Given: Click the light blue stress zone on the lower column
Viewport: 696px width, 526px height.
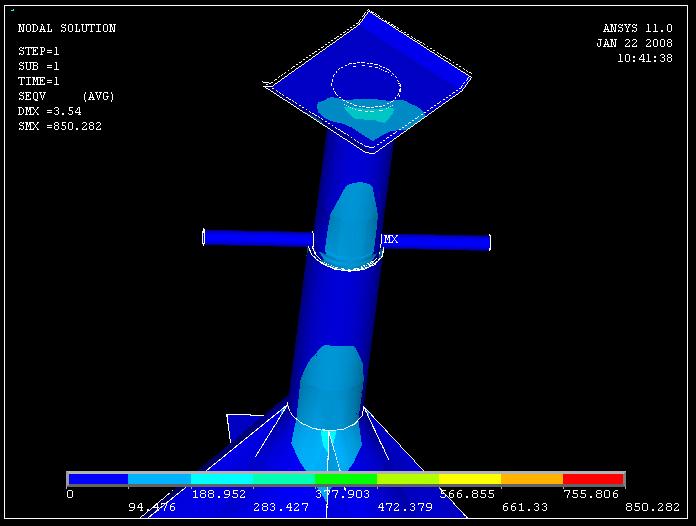Looking at the screenshot, I should [328, 386].
